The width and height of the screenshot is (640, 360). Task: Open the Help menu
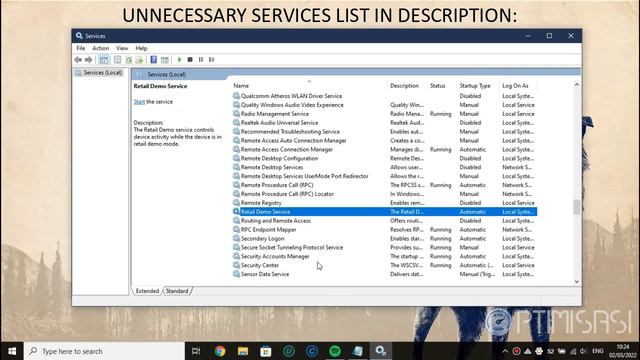141,48
